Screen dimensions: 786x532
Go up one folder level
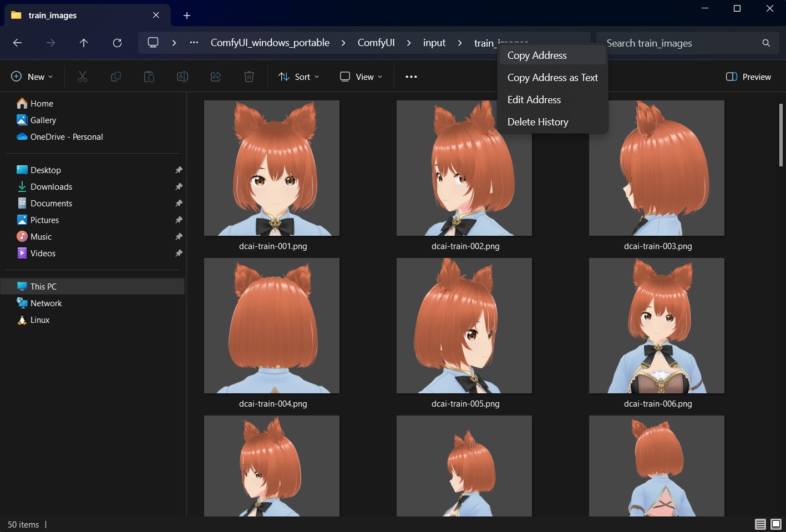[x=84, y=43]
